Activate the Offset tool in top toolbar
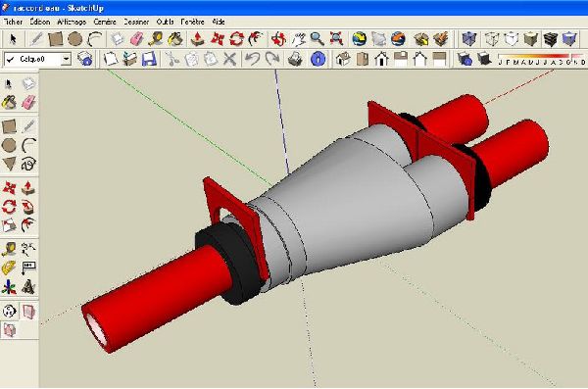Image resolution: width=588 pixels, height=389 pixels. pos(256,39)
